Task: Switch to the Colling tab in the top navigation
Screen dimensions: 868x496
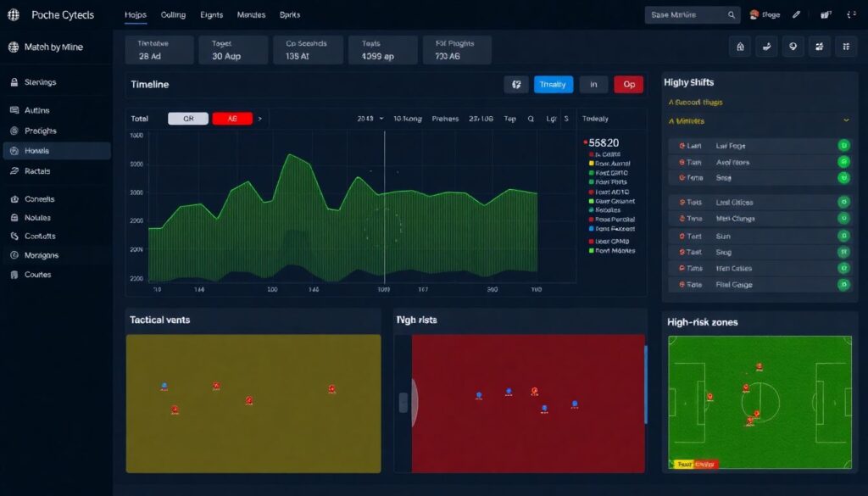Action: click(173, 15)
